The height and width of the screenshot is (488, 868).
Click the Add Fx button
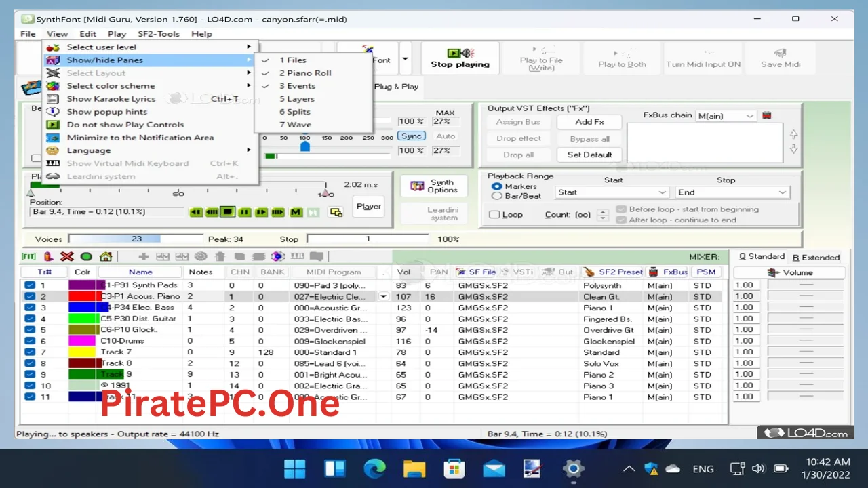(x=589, y=122)
